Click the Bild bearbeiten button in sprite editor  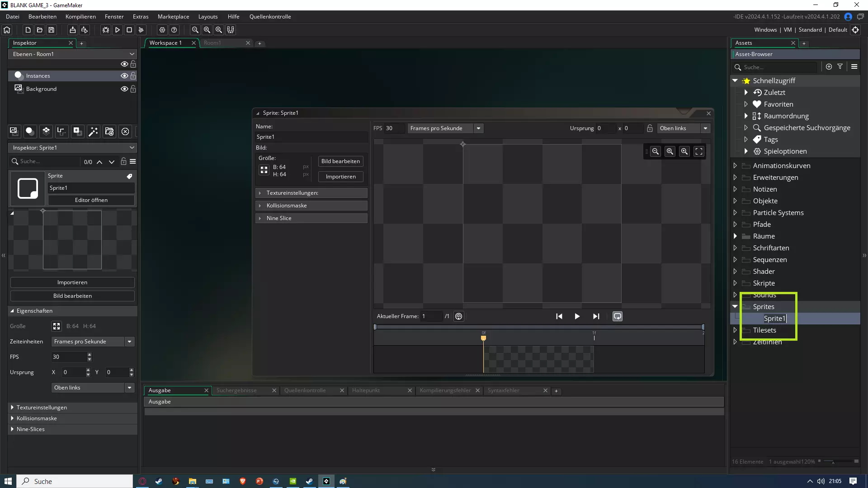340,161
